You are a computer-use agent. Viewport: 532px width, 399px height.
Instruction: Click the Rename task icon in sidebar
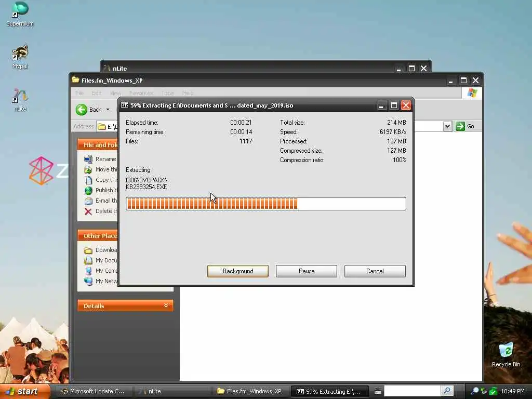coord(88,159)
